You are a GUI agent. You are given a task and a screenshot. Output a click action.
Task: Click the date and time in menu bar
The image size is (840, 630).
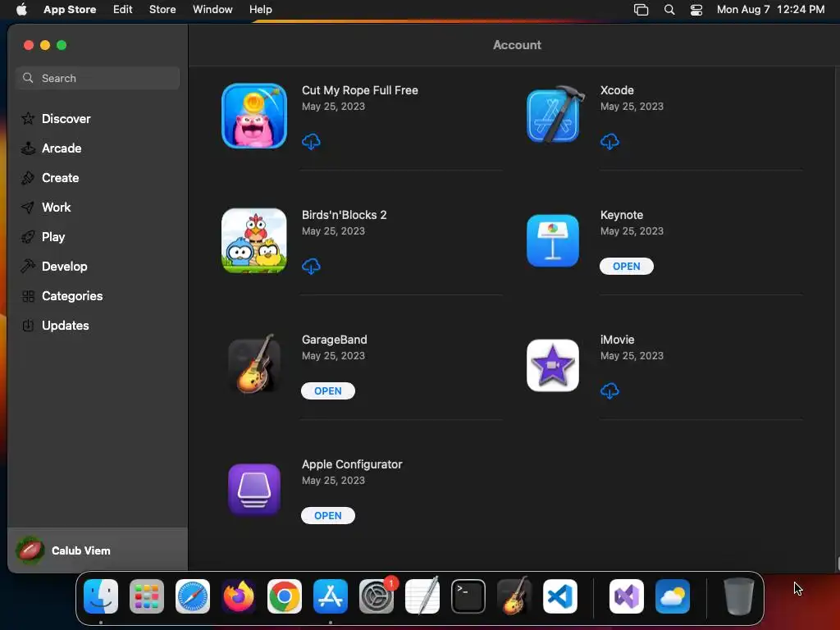pos(770,9)
